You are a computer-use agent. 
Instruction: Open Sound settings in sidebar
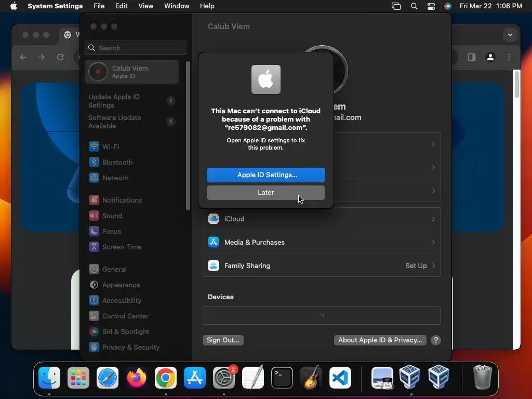(132, 216)
